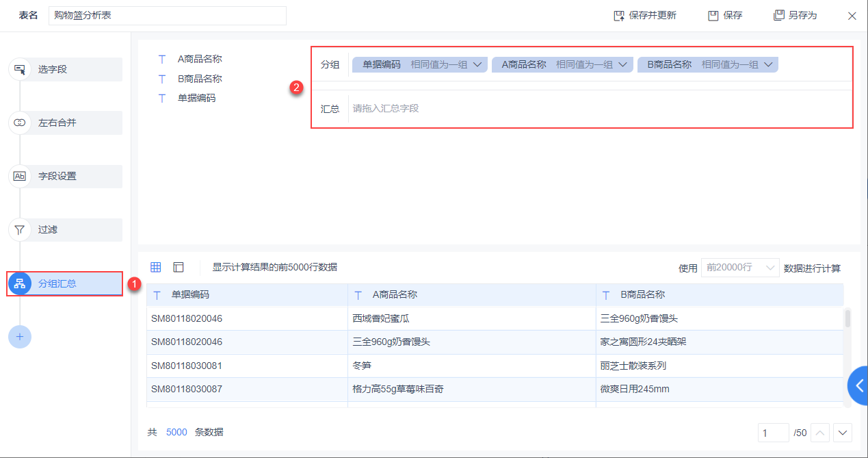Click the 另存为 button
Screen dimensions: 868x458
click(795, 15)
